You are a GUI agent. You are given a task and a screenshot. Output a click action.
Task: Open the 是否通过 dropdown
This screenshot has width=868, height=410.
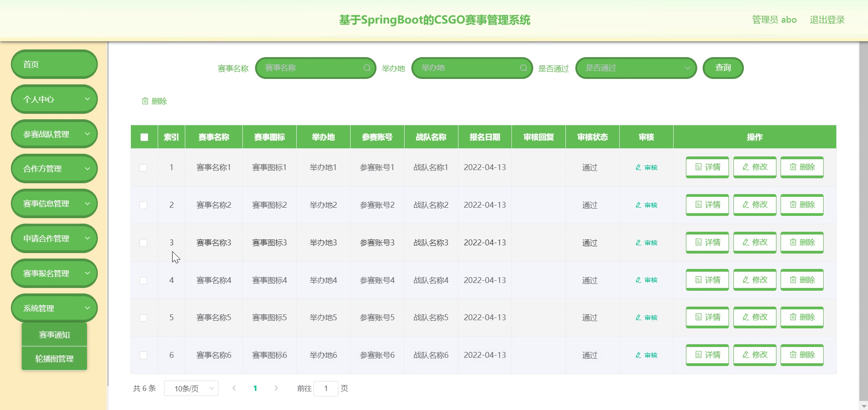636,68
